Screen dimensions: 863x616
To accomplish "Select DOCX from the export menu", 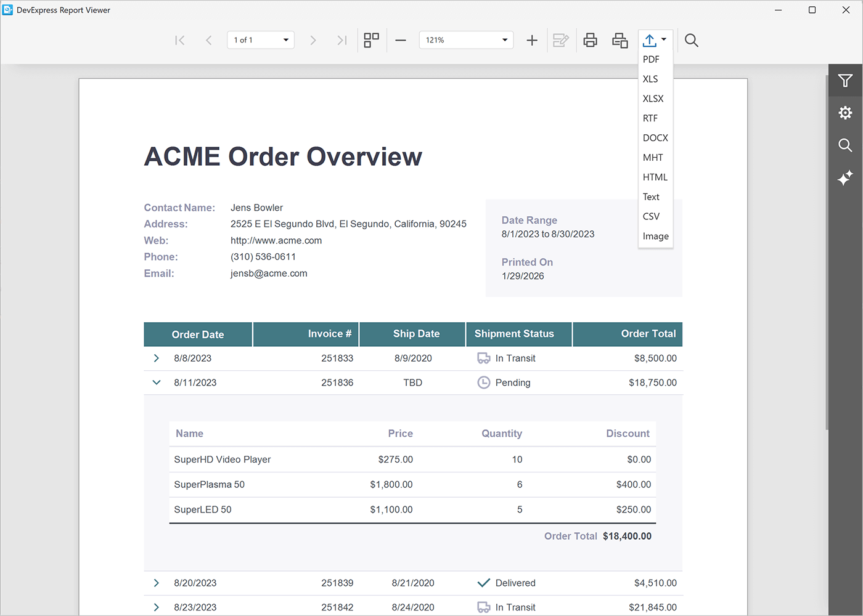I will (655, 137).
